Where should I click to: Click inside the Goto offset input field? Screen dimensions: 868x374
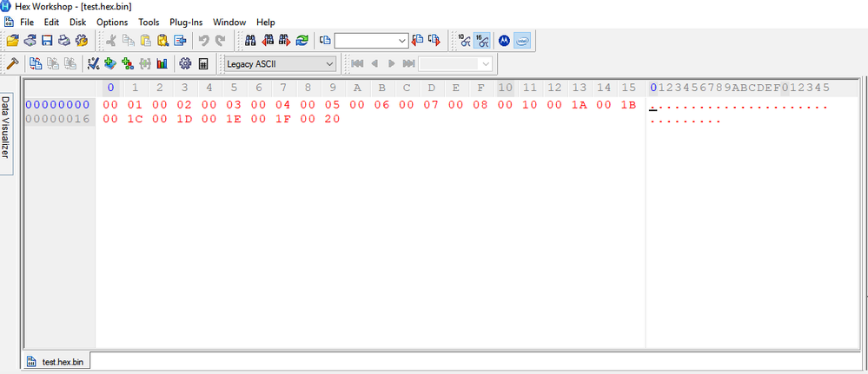365,41
